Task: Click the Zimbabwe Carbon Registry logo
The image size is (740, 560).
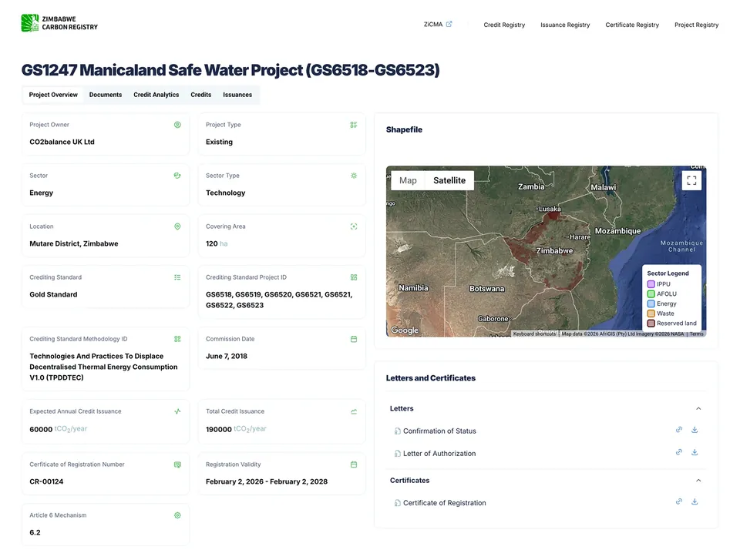Action: coord(59,23)
